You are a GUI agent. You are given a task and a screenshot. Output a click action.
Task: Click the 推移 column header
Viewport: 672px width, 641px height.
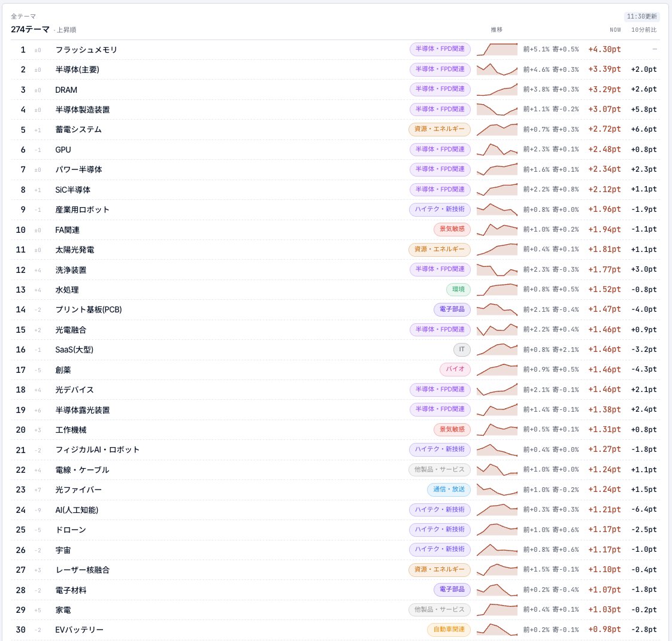click(497, 29)
